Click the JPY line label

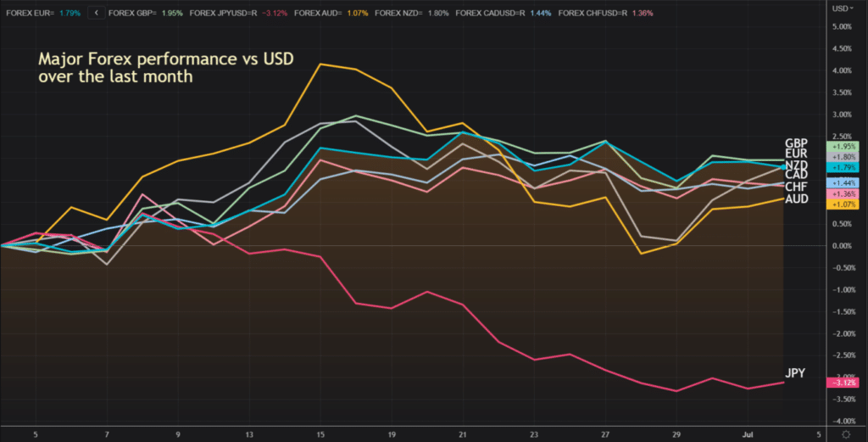[x=795, y=372]
